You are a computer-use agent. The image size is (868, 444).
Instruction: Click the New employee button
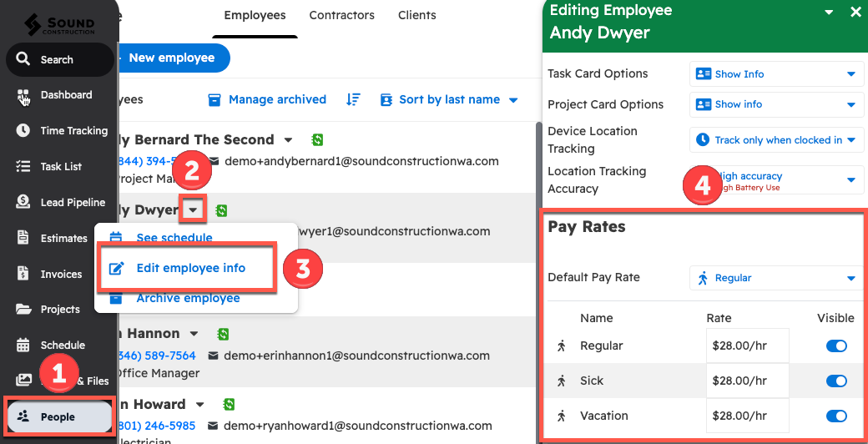pyautogui.click(x=170, y=58)
